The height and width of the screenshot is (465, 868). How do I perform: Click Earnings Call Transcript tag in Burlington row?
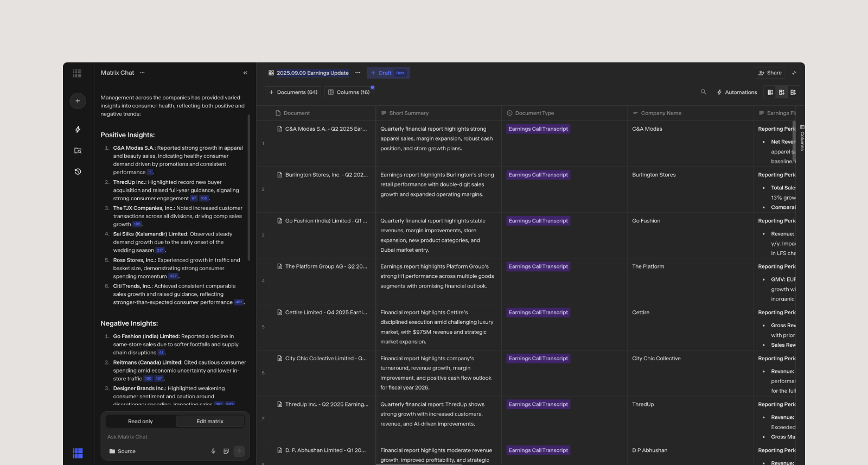(538, 175)
